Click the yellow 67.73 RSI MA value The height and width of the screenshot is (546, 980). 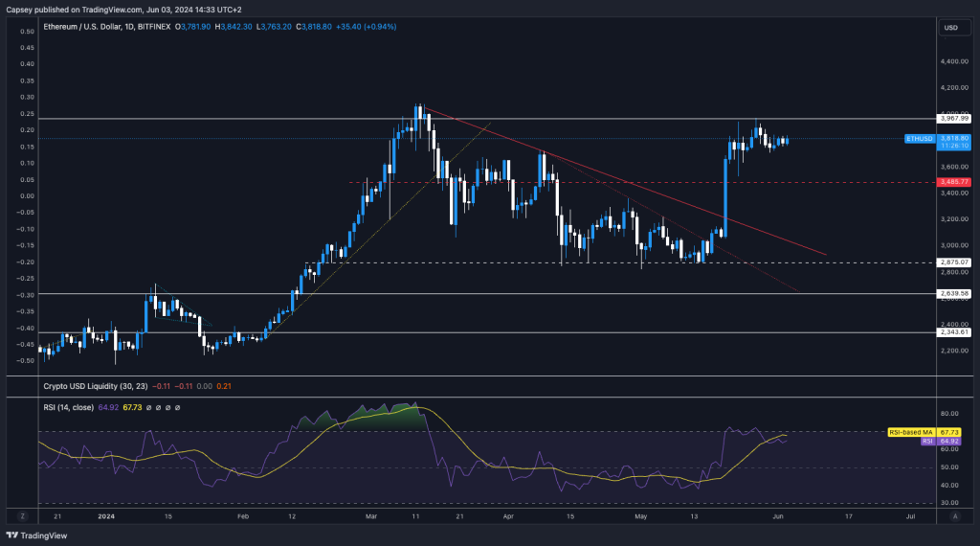click(135, 408)
